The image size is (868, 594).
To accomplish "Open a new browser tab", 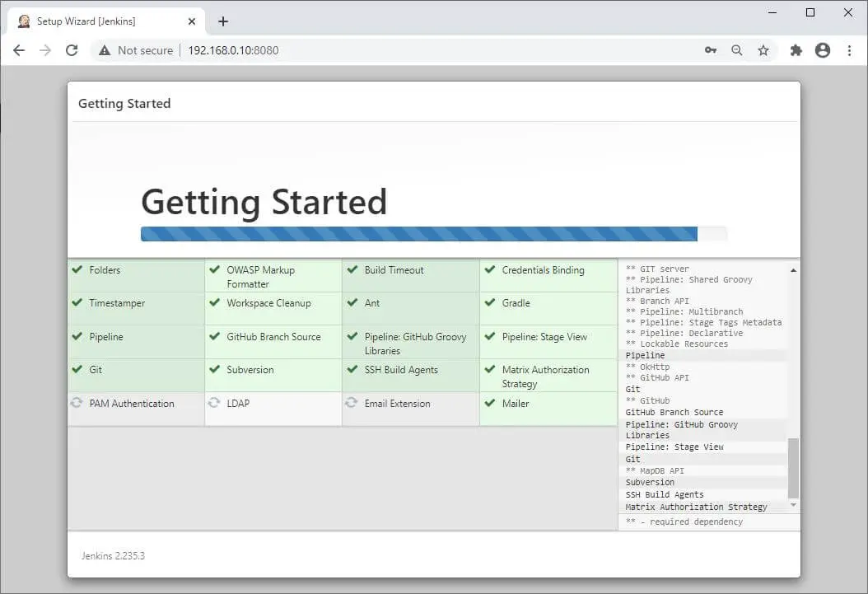I will (x=223, y=21).
